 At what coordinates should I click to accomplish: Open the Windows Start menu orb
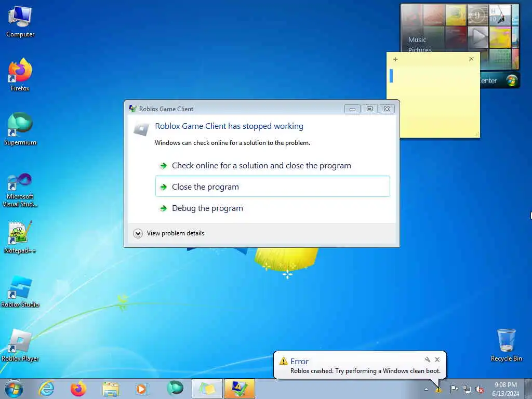14,389
